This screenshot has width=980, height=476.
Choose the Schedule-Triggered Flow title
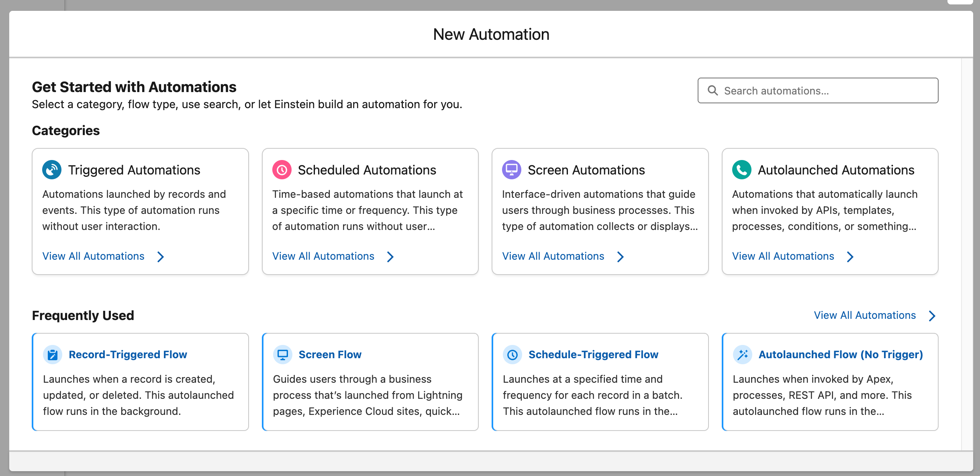pyautogui.click(x=593, y=355)
